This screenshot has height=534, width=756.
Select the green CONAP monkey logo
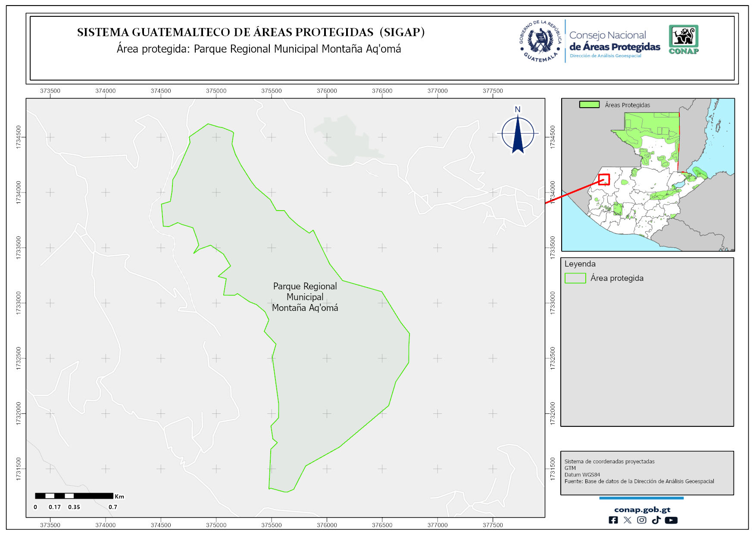point(684,39)
